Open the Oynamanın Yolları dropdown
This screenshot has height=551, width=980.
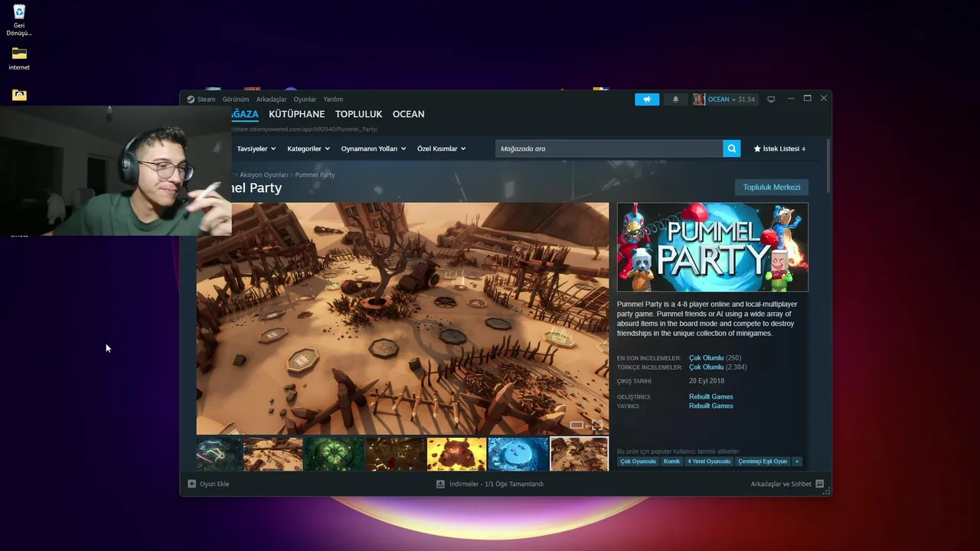373,148
